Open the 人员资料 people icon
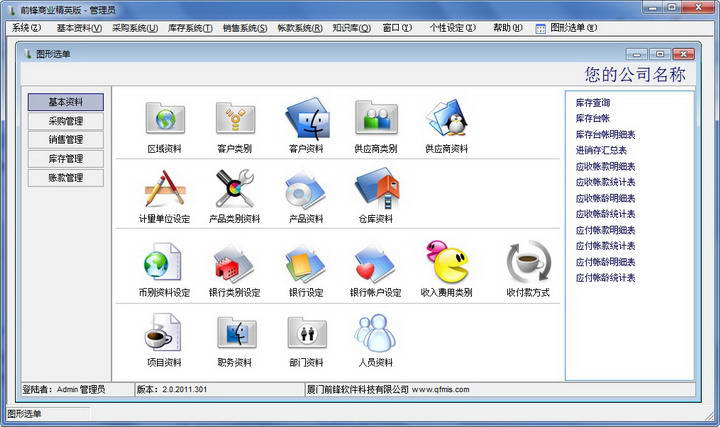 click(375, 333)
